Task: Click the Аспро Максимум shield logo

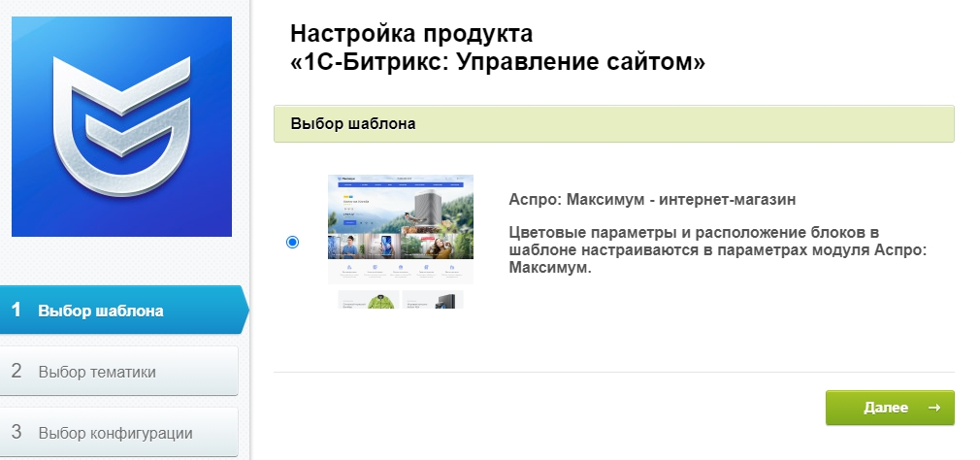Action: click(122, 127)
